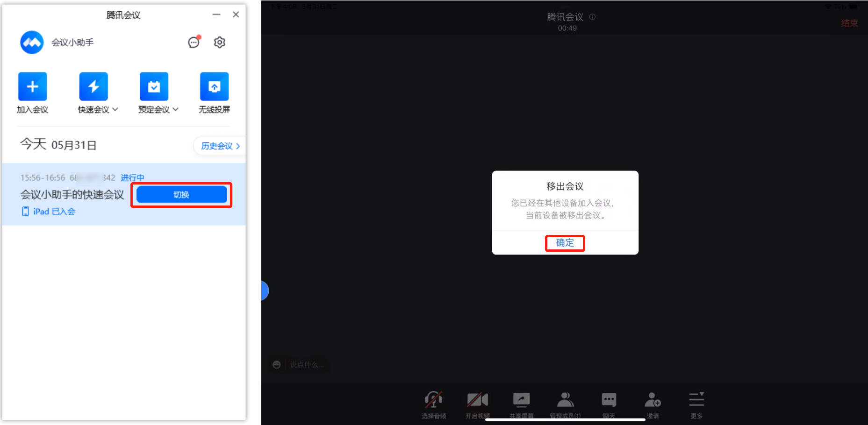The image size is (868, 425).
Task: Click the meeting timer 00:49 on iPad
Action: pos(567,28)
